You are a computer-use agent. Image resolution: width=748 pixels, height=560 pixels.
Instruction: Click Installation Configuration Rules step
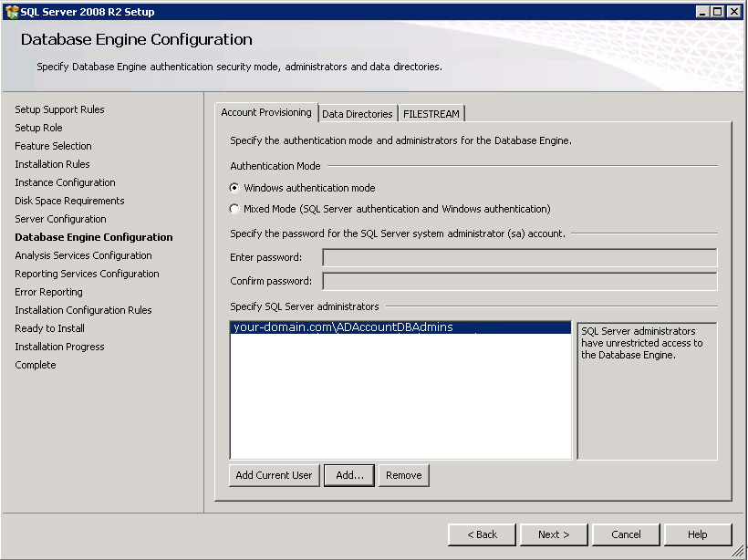coord(84,310)
